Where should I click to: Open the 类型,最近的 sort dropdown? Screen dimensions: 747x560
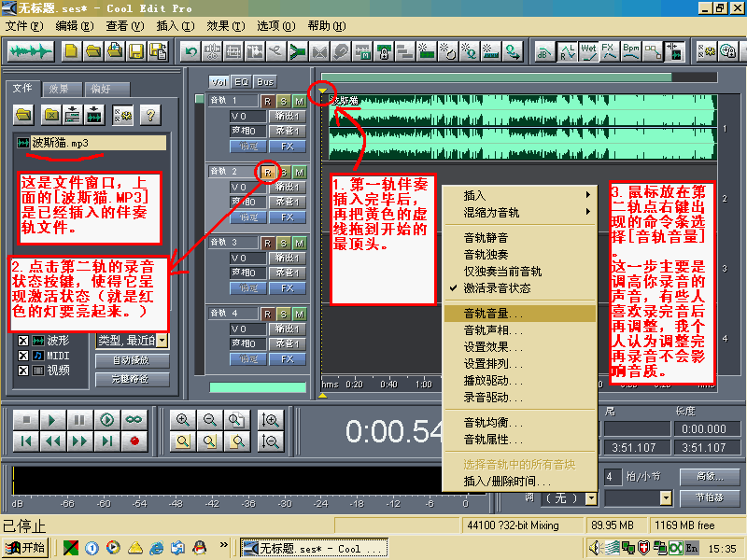coord(162,341)
